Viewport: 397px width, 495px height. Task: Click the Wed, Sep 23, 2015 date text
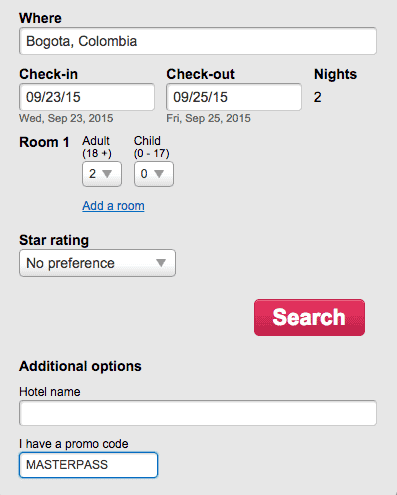click(x=66, y=118)
